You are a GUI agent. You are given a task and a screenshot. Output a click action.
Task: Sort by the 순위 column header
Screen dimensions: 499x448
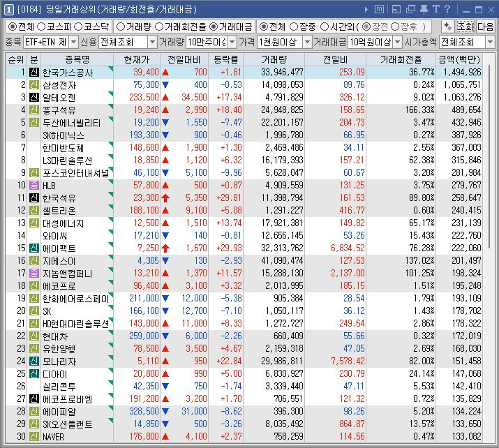point(16,59)
